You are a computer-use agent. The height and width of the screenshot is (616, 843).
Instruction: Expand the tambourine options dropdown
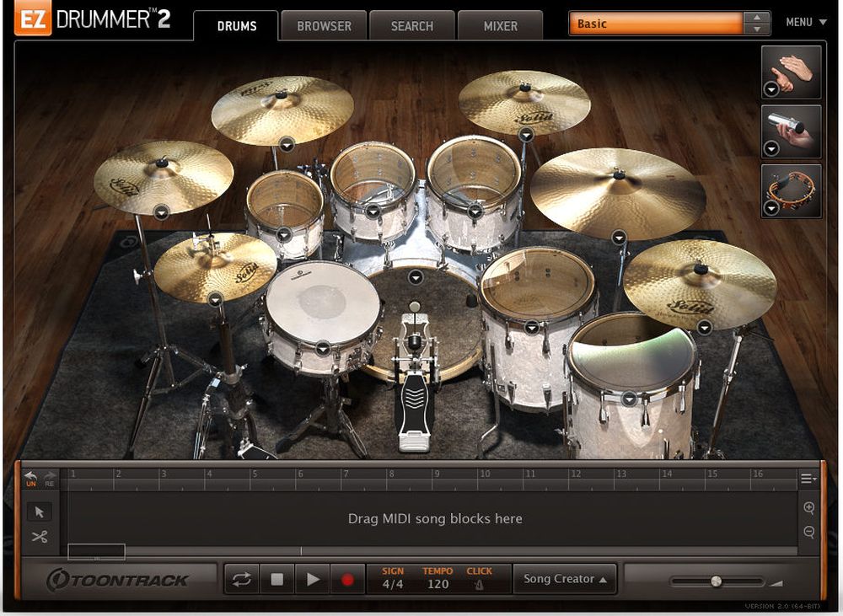(x=771, y=207)
